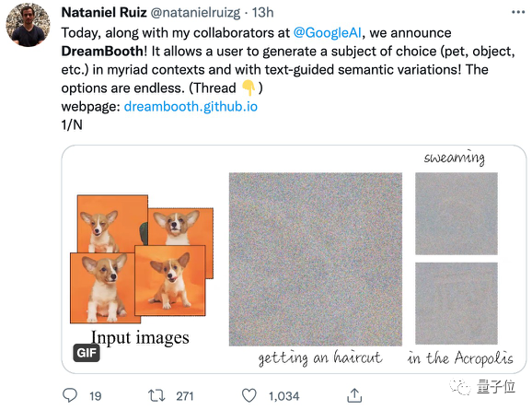The image size is (532, 410).
Task: Click the 1,034 likes count
Action: point(284,396)
